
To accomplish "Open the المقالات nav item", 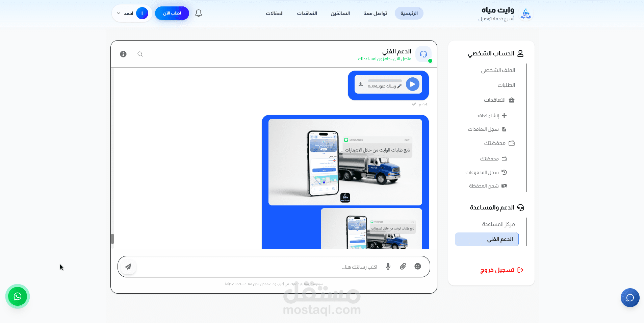I will 275,13.
